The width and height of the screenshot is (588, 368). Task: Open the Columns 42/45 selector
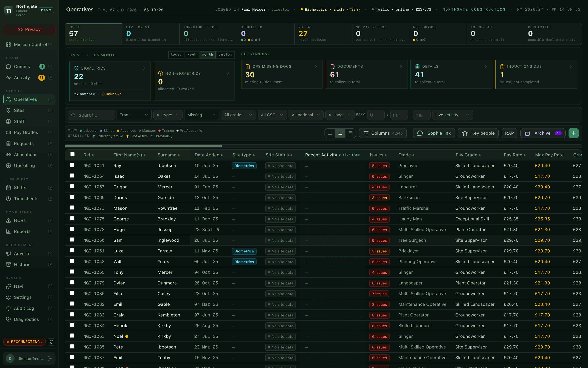(383, 133)
